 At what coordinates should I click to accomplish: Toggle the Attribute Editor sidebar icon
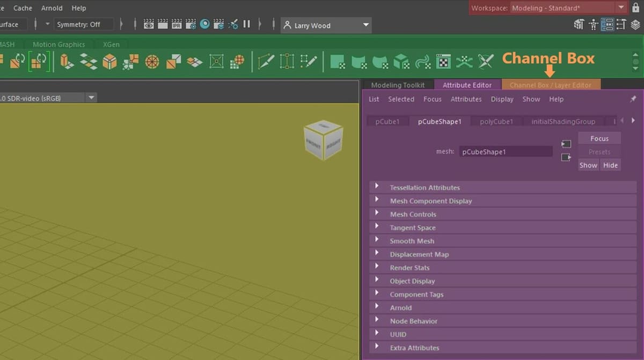[608, 24]
